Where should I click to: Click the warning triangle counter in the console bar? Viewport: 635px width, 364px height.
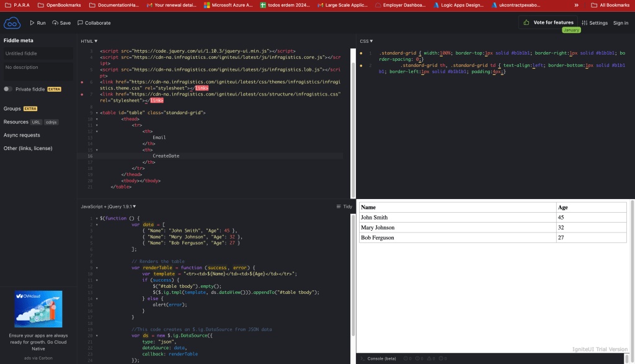pyautogui.click(x=432, y=358)
